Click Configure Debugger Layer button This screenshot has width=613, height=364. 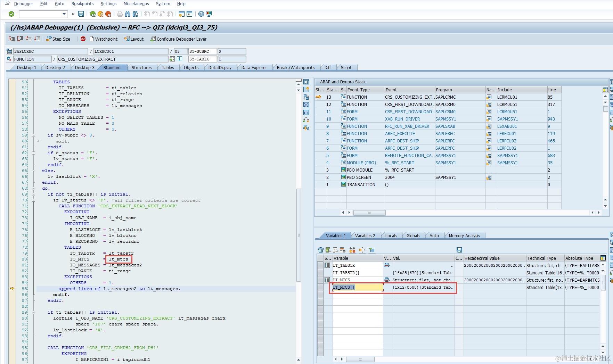pyautogui.click(x=178, y=39)
